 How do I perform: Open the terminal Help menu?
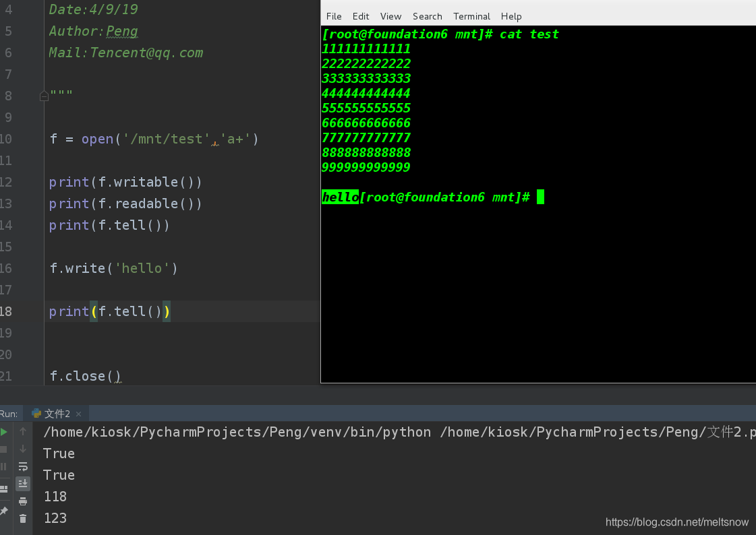pyautogui.click(x=511, y=16)
